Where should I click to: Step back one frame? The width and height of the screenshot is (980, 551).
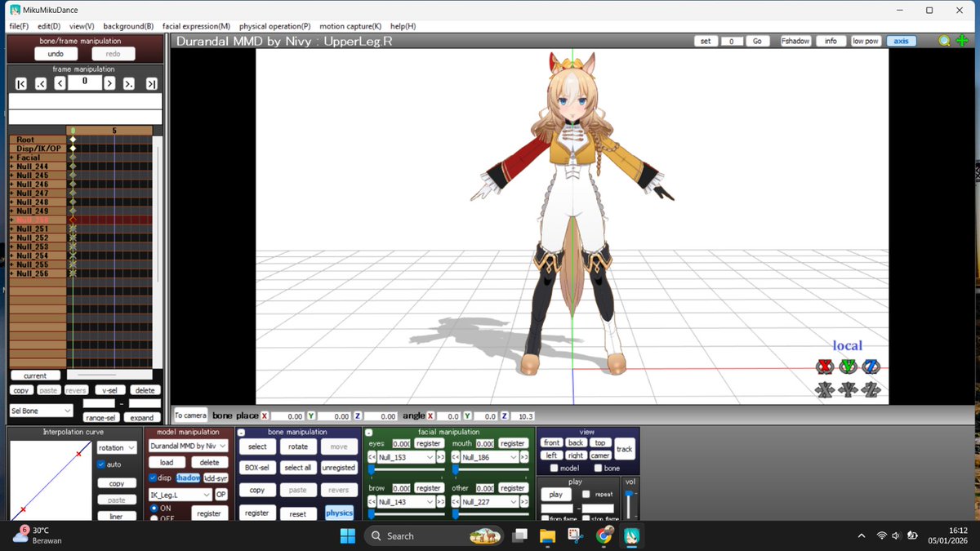pos(60,83)
